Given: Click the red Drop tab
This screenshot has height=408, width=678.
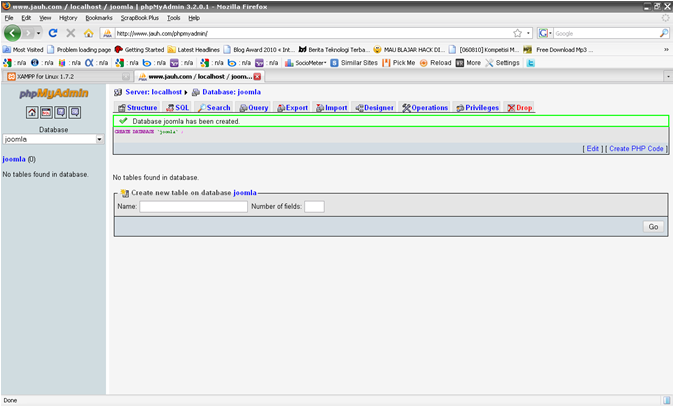Looking at the screenshot, I should [520, 108].
